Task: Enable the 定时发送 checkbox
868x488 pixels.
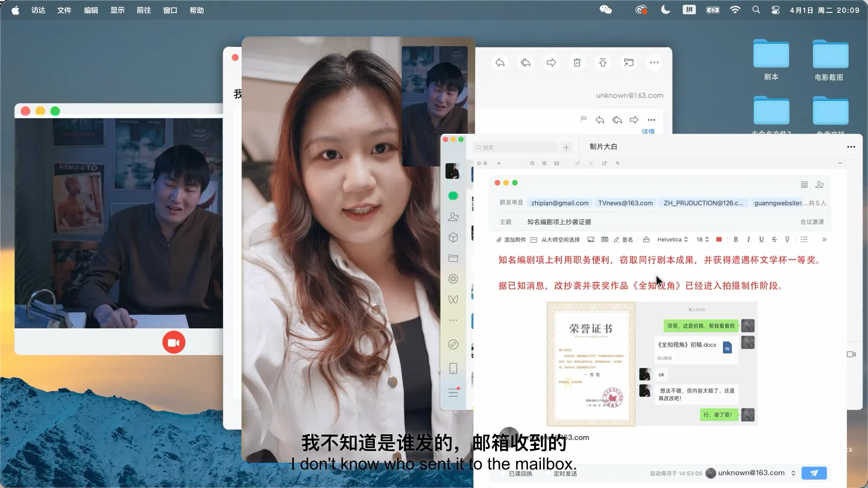Action: (548, 473)
